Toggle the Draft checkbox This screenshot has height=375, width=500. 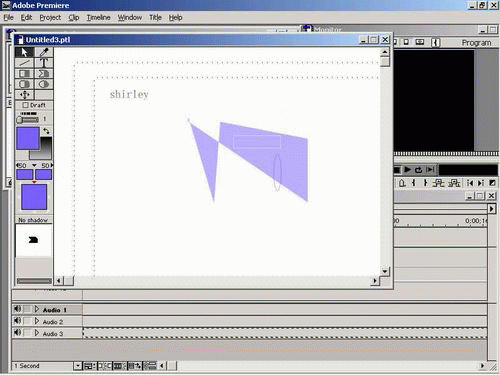(25, 105)
